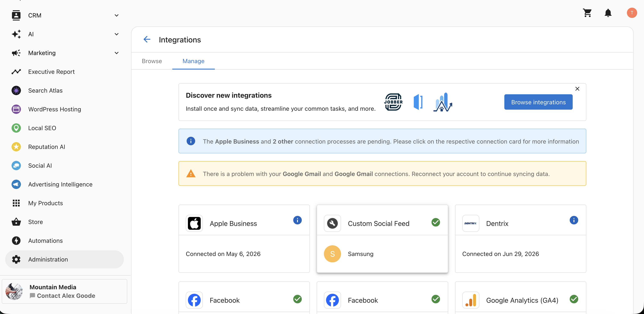Open the notifications bell
Viewport: 644px width, 314px height.
click(x=608, y=13)
